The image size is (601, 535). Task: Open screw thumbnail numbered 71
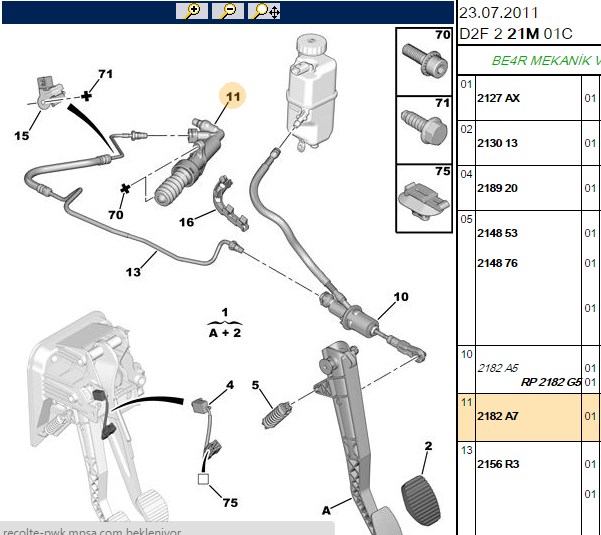pos(424,130)
